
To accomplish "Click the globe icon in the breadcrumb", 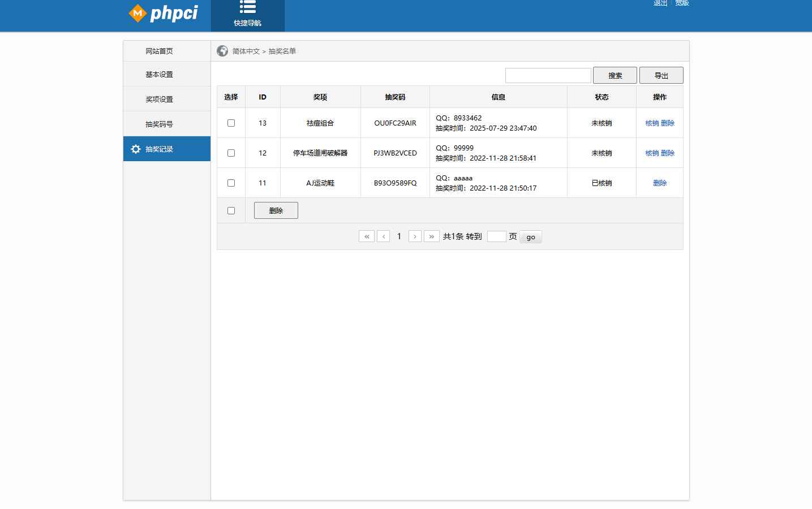I will click(x=222, y=50).
